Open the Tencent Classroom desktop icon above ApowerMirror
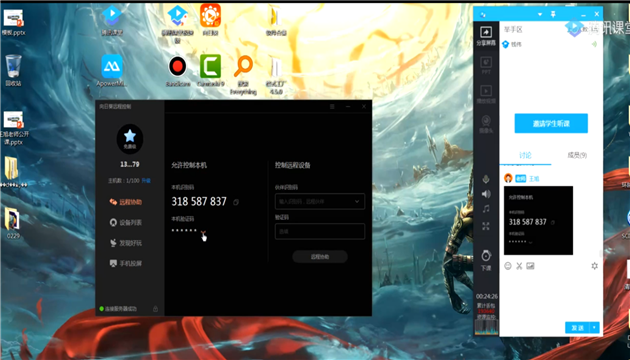This screenshot has width=630, height=360. [x=112, y=20]
